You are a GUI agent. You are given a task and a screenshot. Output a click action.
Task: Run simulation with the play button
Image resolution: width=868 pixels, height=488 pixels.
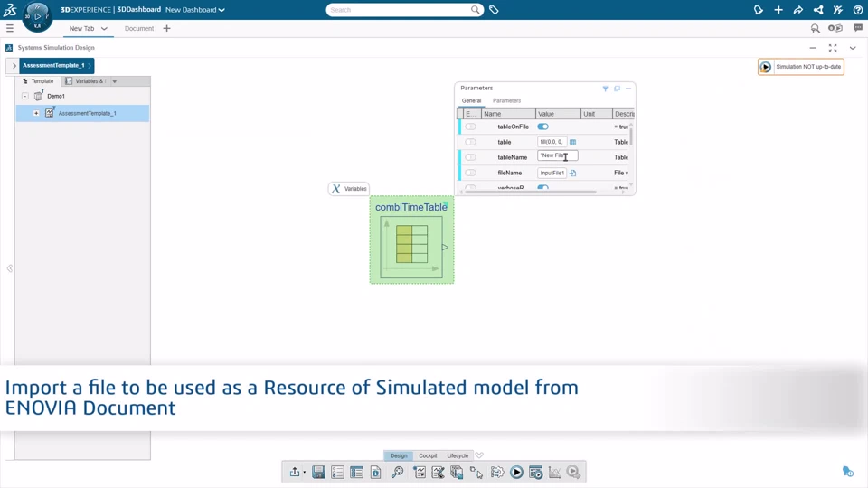click(x=516, y=472)
